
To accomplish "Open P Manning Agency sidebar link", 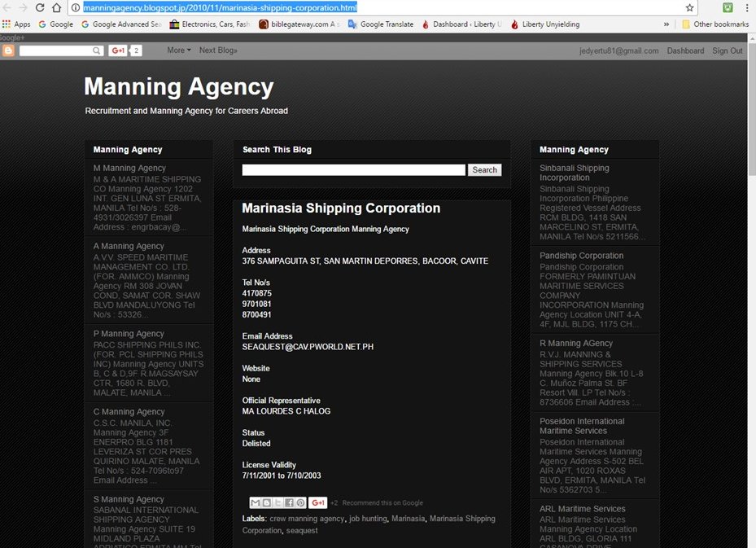I will pyautogui.click(x=129, y=334).
